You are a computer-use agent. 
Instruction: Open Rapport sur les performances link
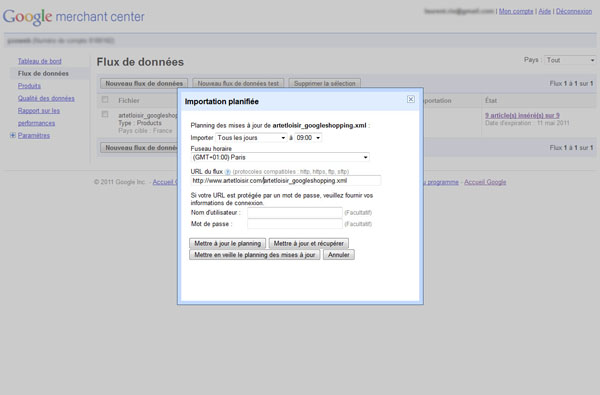click(38, 117)
